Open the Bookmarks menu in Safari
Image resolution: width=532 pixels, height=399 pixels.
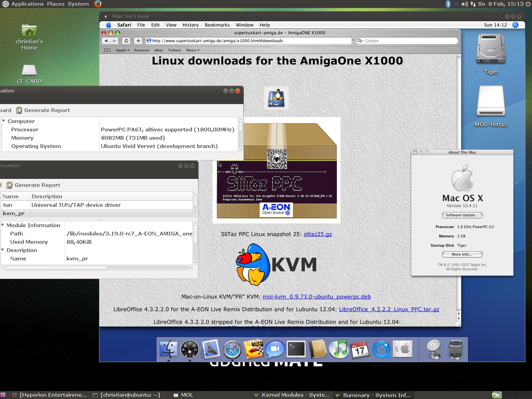[217, 25]
